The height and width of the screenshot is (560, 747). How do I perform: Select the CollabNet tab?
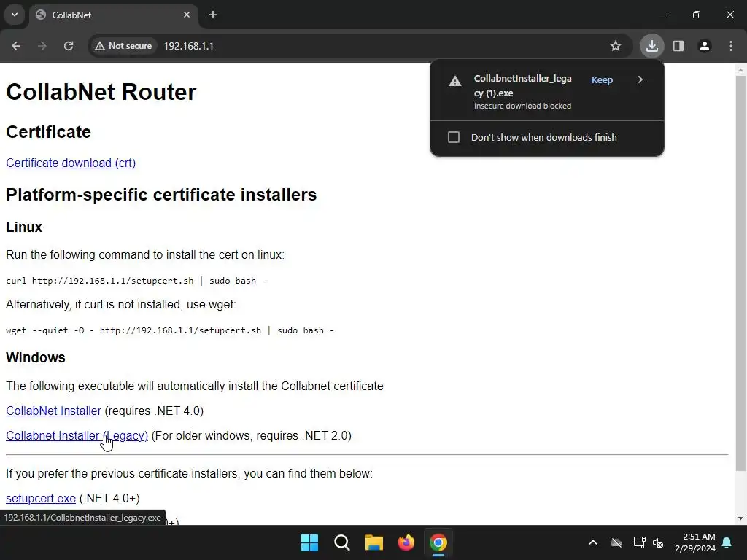tap(113, 15)
